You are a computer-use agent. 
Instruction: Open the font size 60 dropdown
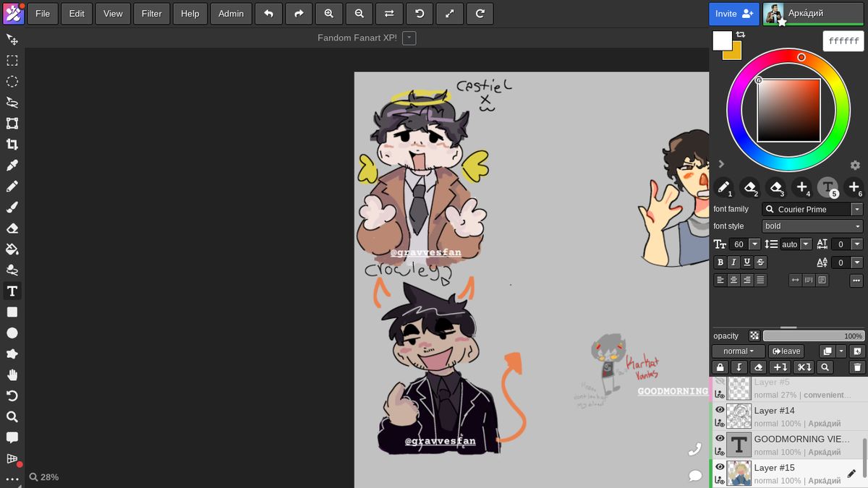point(754,244)
